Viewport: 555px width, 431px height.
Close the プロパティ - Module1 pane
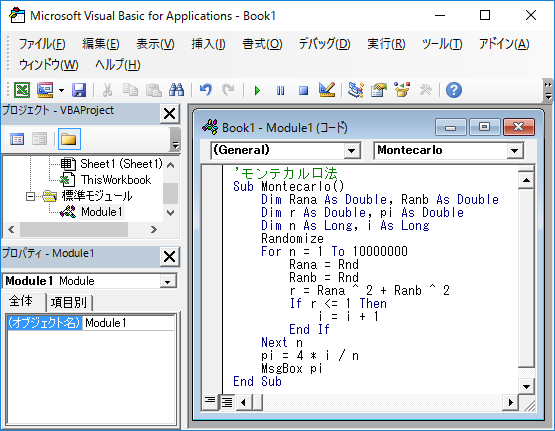[x=170, y=257]
